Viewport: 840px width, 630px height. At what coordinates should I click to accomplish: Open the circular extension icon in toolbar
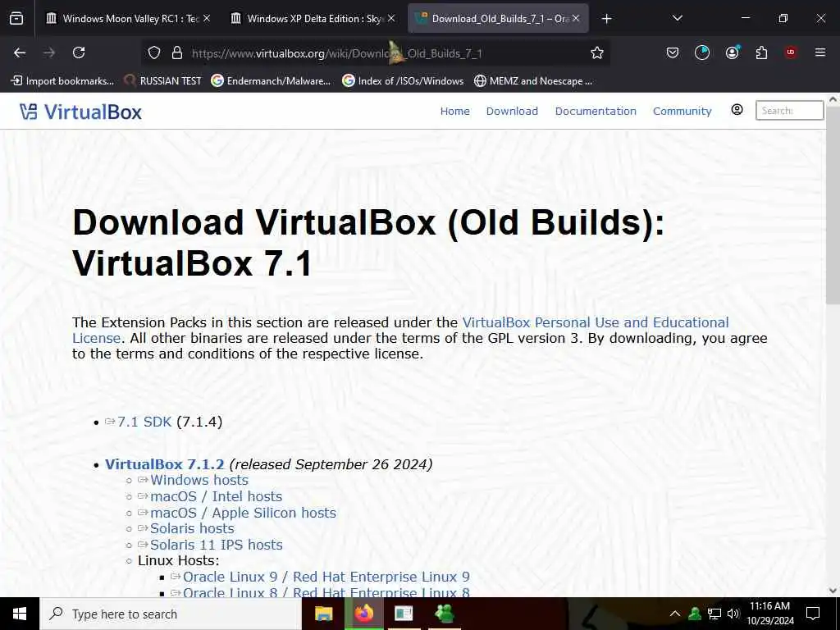[x=702, y=52]
